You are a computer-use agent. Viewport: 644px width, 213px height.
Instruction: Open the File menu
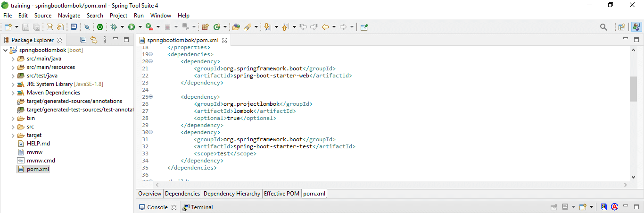click(8, 16)
